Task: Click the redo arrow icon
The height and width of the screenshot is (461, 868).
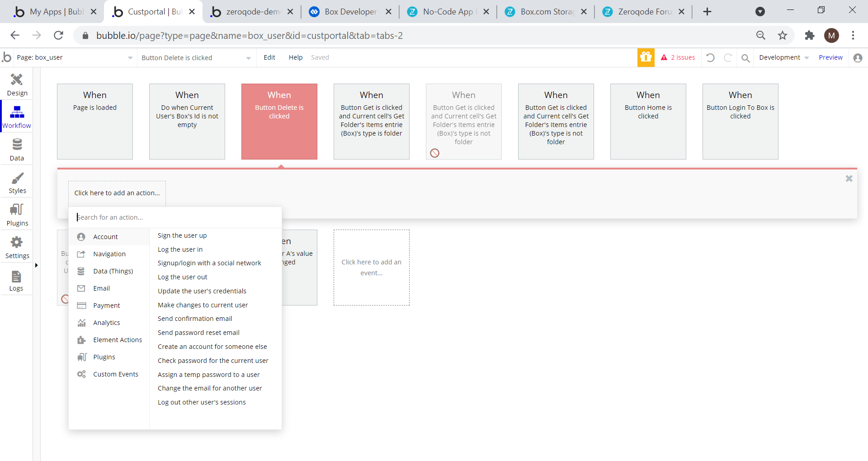Action: pyautogui.click(x=728, y=57)
